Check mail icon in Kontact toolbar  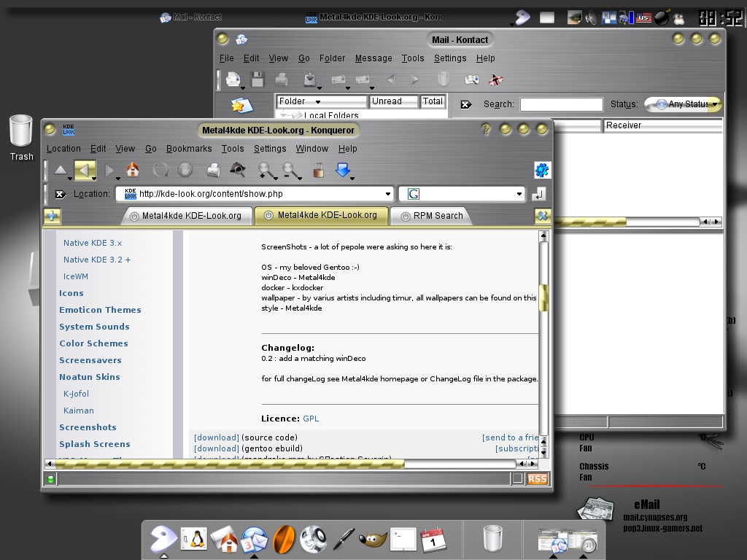[309, 79]
